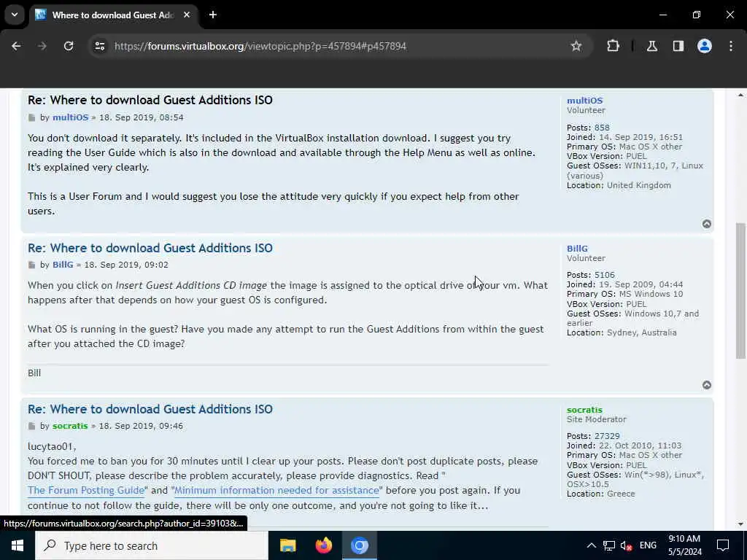The image size is (747, 560).
Task: Click signature text 'Bill'
Action: click(34, 373)
